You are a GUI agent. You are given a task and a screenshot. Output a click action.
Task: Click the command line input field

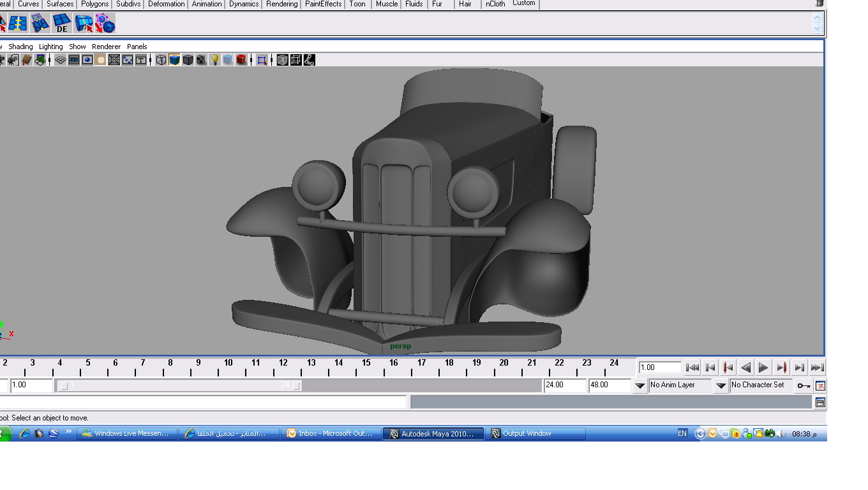pyautogui.click(x=203, y=402)
